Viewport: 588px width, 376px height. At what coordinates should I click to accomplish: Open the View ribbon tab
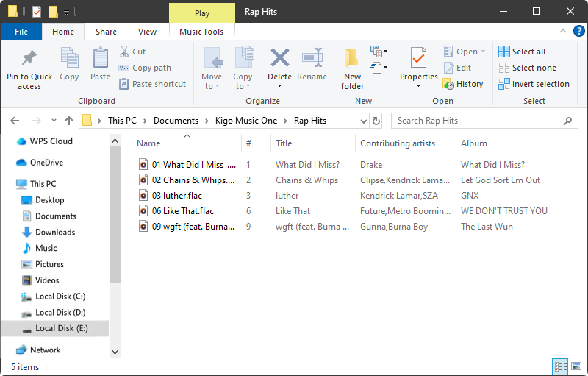point(147,32)
